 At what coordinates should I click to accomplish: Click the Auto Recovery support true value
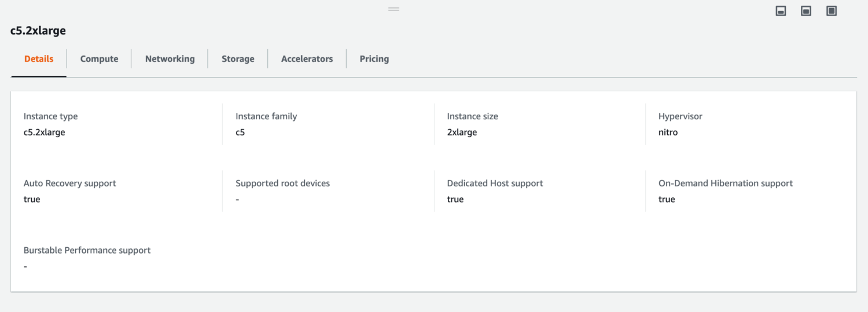(32, 200)
